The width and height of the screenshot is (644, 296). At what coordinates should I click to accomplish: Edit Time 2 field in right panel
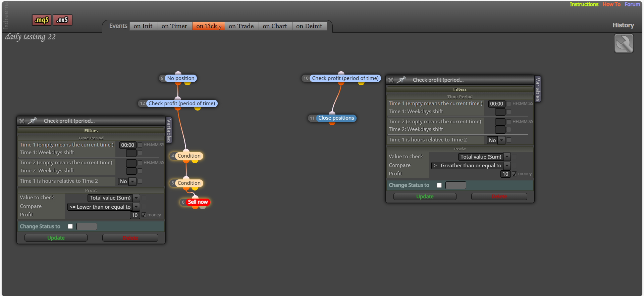tap(500, 122)
